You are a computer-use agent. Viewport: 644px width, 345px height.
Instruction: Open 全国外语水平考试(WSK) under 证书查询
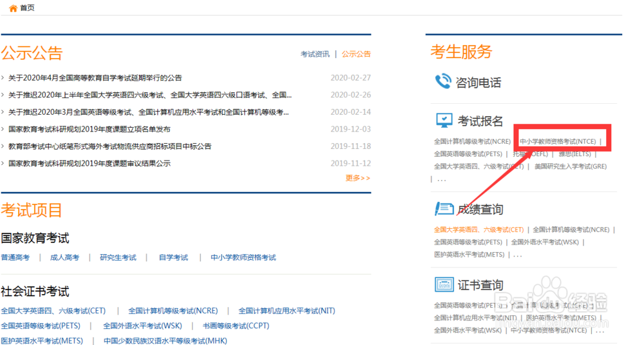click(468, 330)
